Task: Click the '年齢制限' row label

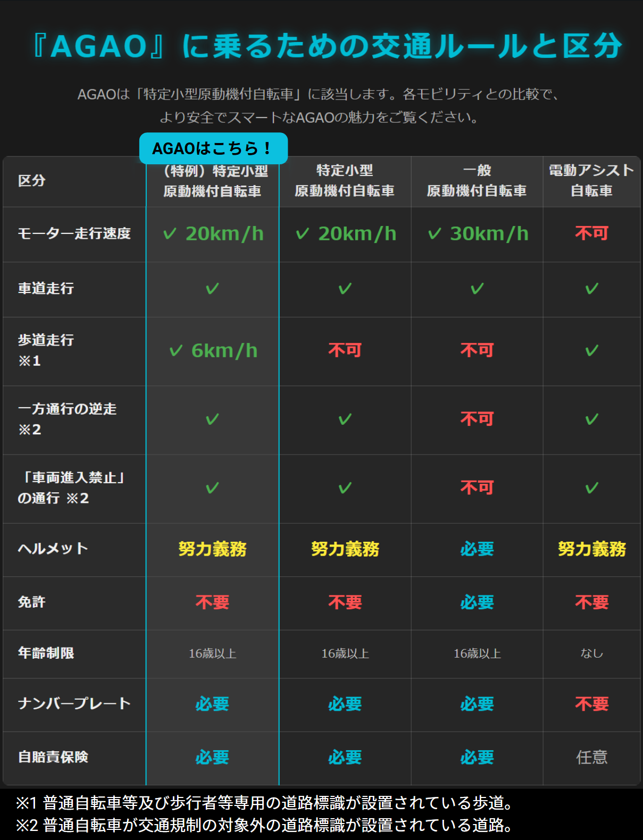Action: (46, 653)
